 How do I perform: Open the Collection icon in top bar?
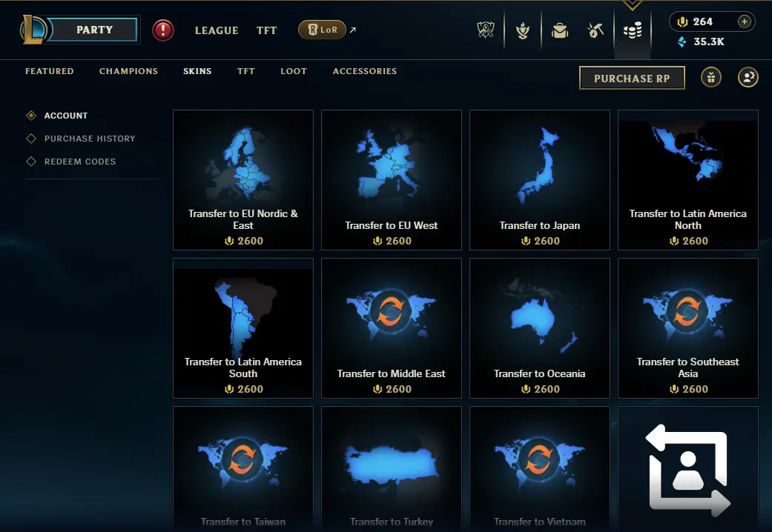(523, 30)
